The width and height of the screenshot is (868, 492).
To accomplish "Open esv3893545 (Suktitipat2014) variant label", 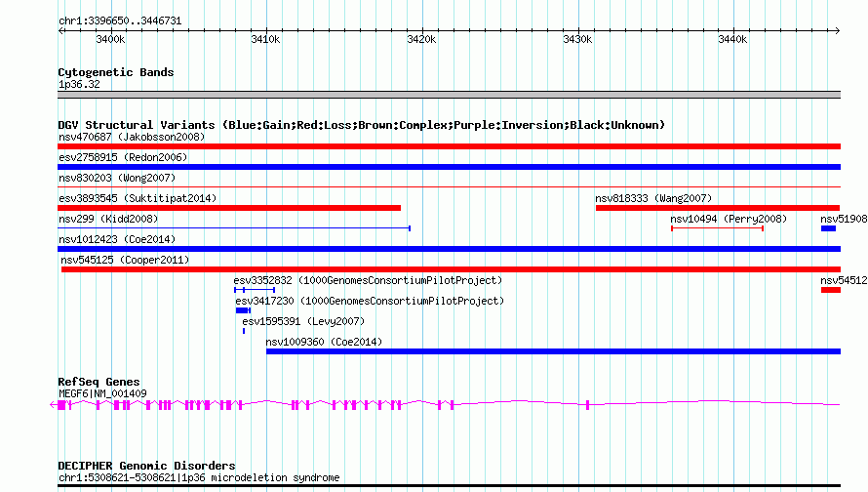I will click(x=138, y=198).
